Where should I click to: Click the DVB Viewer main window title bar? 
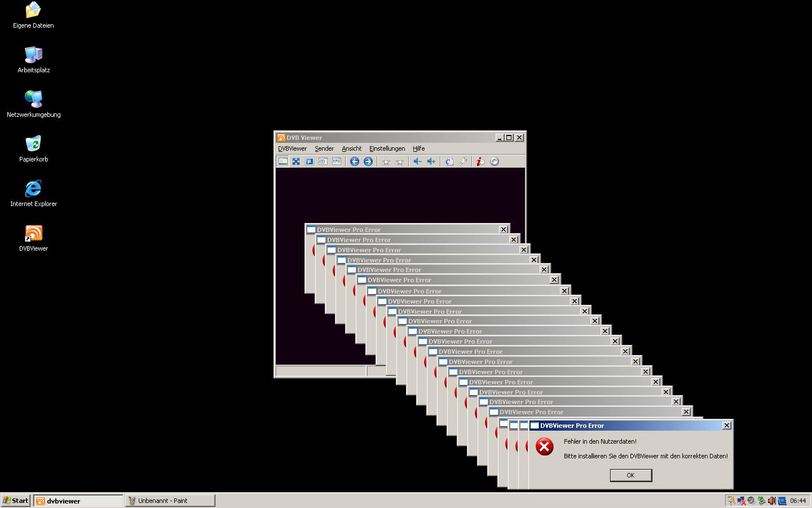pyautogui.click(x=400, y=138)
